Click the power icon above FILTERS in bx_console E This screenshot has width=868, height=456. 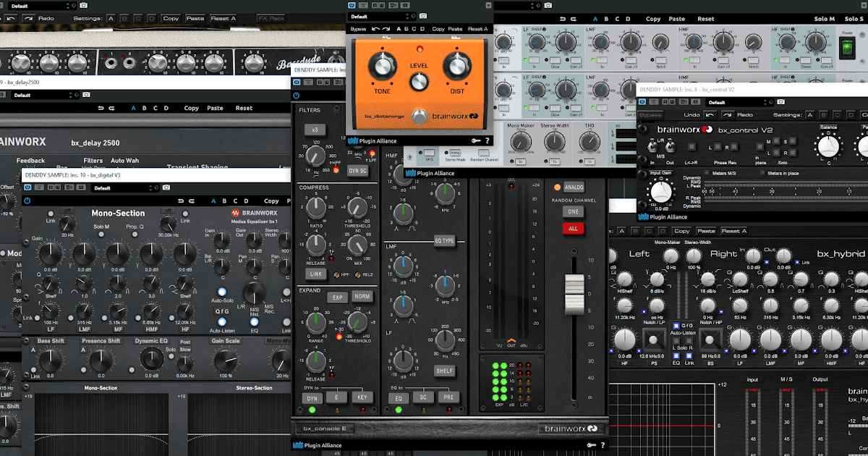(x=296, y=95)
